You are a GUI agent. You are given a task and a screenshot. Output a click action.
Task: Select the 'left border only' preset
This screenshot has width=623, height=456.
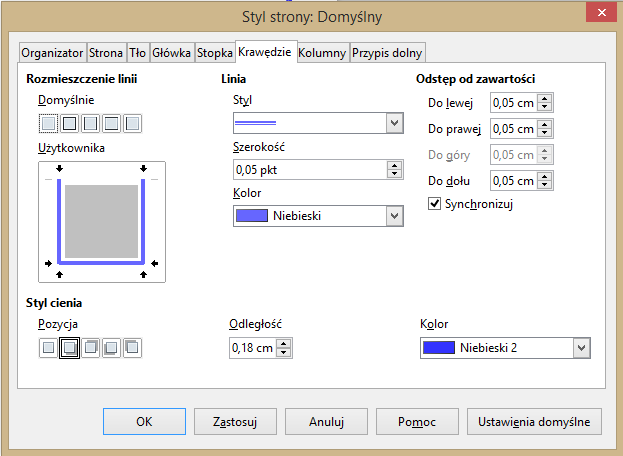(x=133, y=123)
